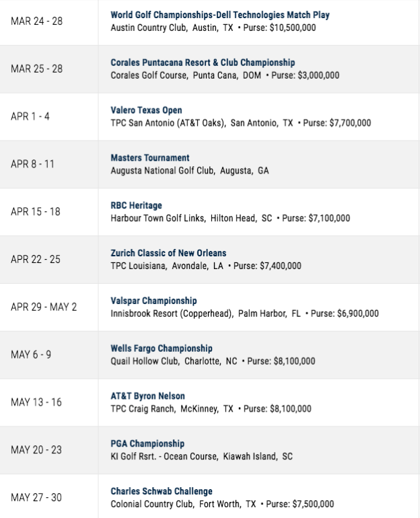Click the TPC Craig Ranch venue line
Screen dimensions: 420x518
click(211, 408)
